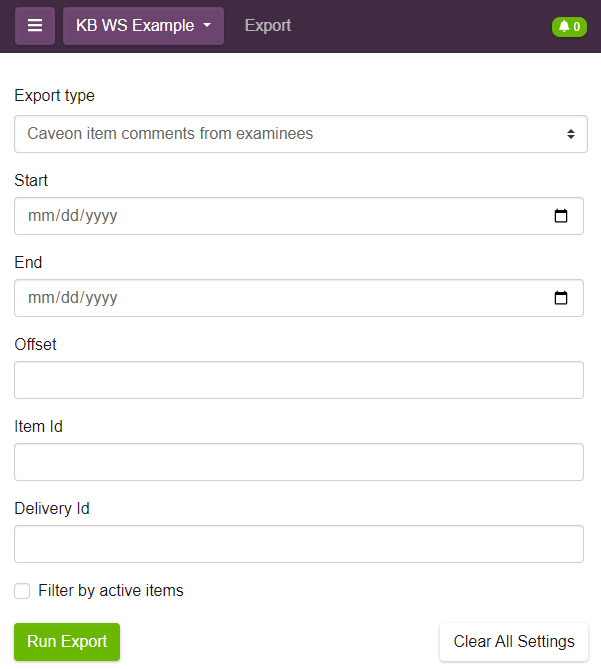Screen dimensions: 601x669
Task: Click the 'Filter by active items' label text
Action: pos(111,590)
